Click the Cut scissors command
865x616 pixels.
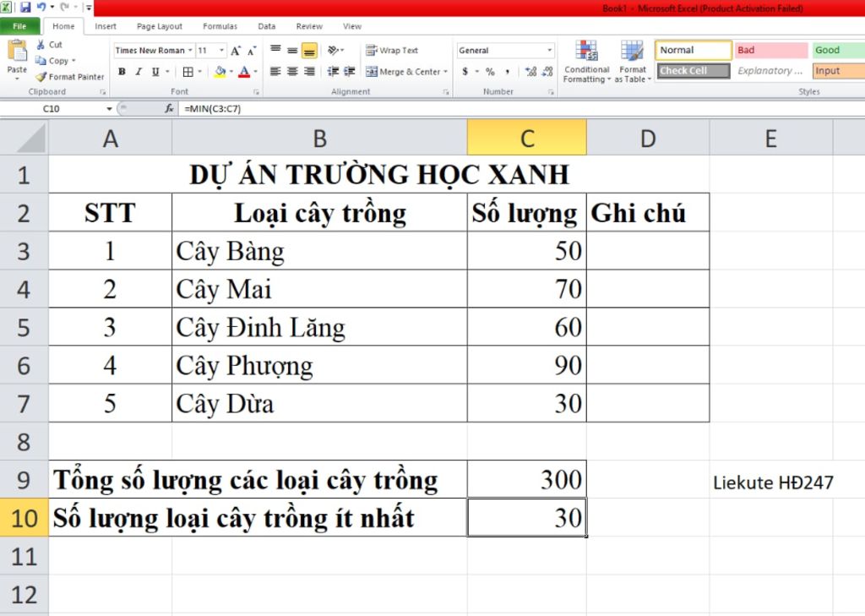point(50,45)
